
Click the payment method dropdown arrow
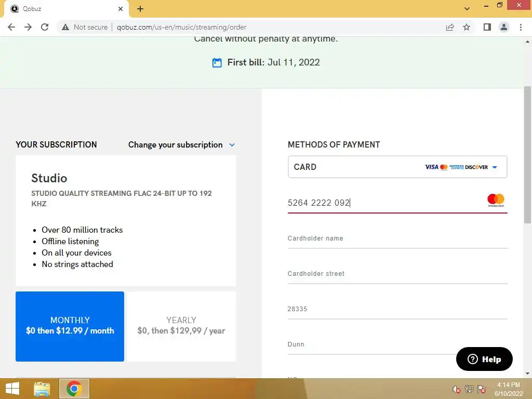495,167
